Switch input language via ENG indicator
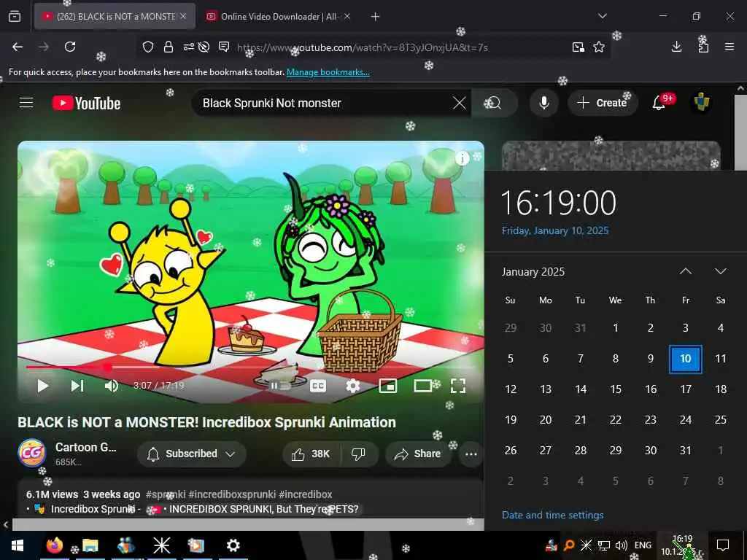The width and height of the screenshot is (747, 560). 643,545
